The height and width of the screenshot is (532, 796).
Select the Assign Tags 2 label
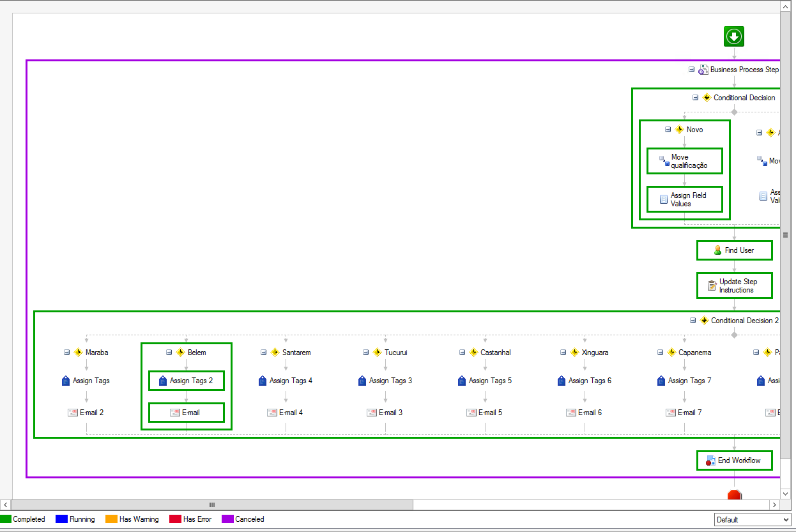[191, 381]
